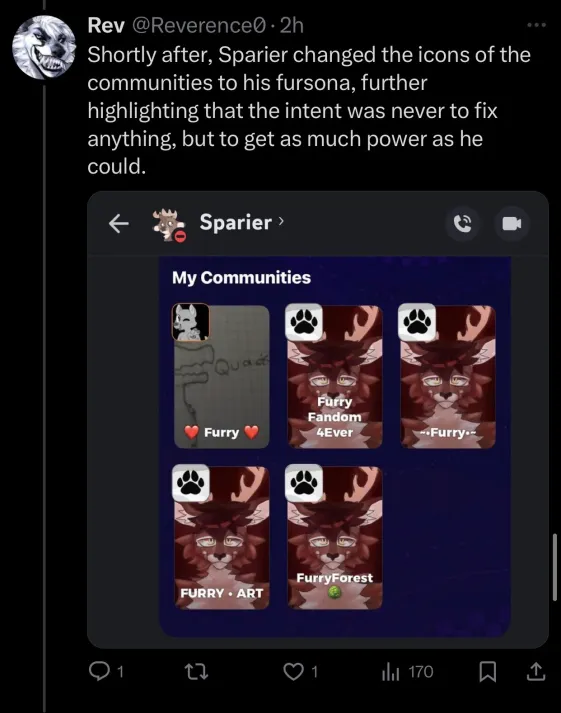Open the share upload icon
561x713 pixels.
coord(535,671)
